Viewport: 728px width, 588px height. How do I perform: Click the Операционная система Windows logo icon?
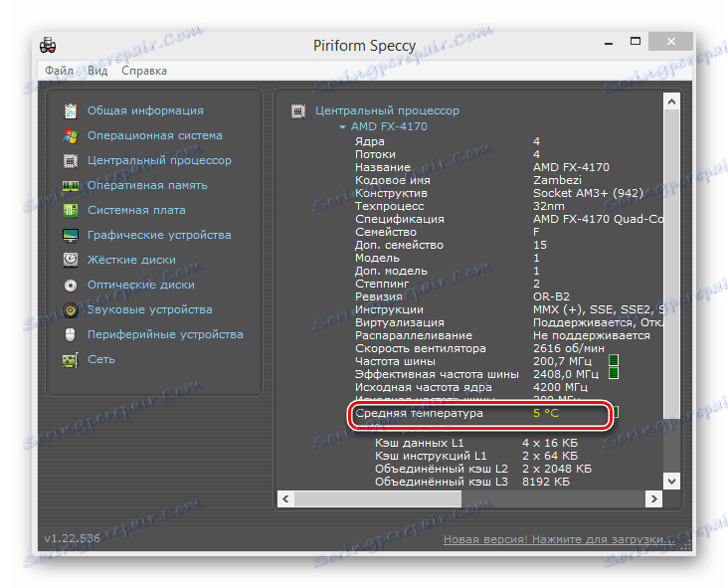71,135
